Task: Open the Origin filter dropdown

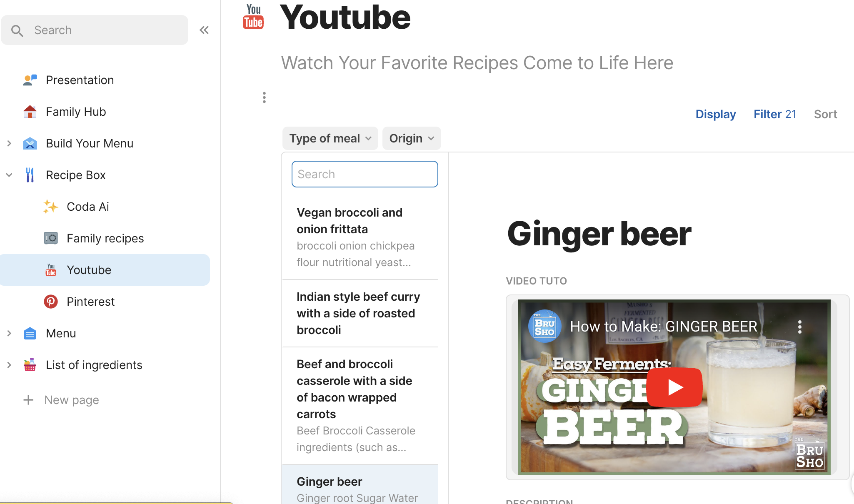Action: point(411,138)
